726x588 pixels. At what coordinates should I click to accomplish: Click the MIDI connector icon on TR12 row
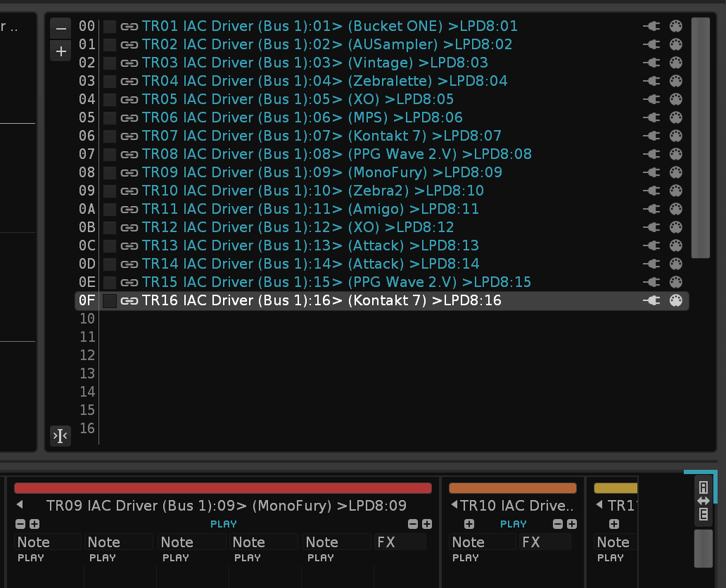pos(675,227)
